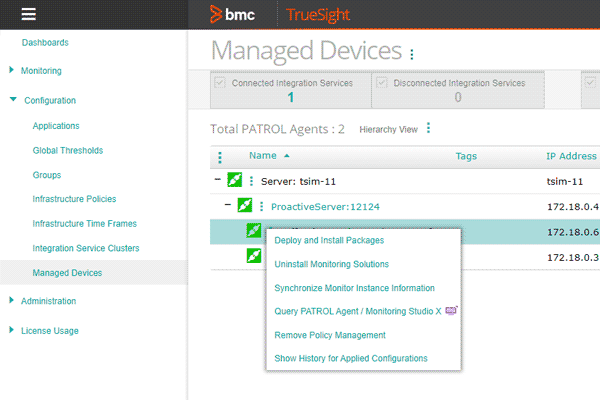The height and width of the screenshot is (400, 600).
Task: Open Infrastructure Policies page
Action: (74, 199)
